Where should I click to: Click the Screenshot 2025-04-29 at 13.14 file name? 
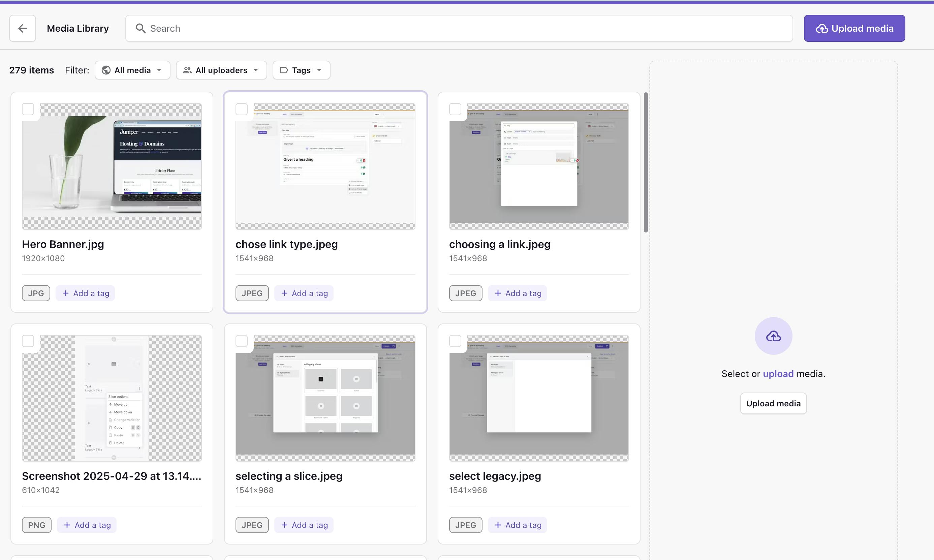(x=112, y=476)
